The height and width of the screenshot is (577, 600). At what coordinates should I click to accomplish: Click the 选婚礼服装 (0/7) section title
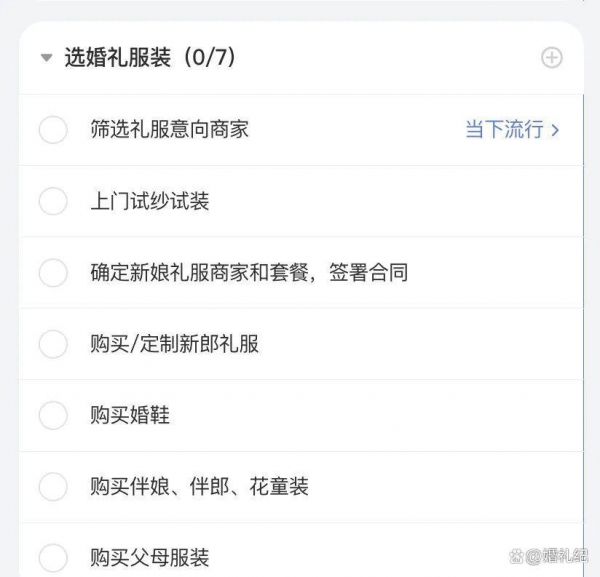pyautogui.click(x=150, y=57)
